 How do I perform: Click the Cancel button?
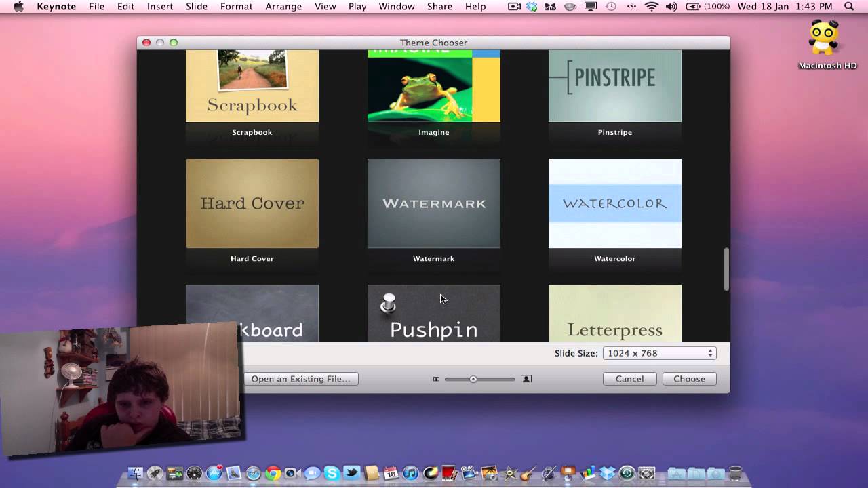pyautogui.click(x=629, y=379)
